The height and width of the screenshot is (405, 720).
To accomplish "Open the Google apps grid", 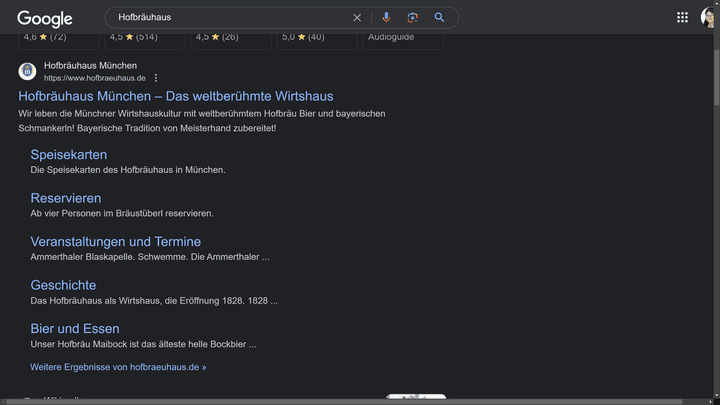I will click(682, 17).
